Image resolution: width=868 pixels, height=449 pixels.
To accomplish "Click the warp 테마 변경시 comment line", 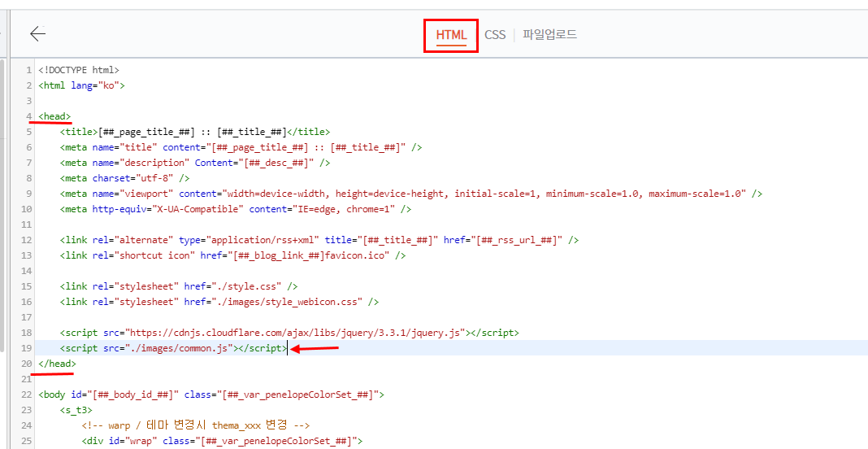I will [x=195, y=425].
